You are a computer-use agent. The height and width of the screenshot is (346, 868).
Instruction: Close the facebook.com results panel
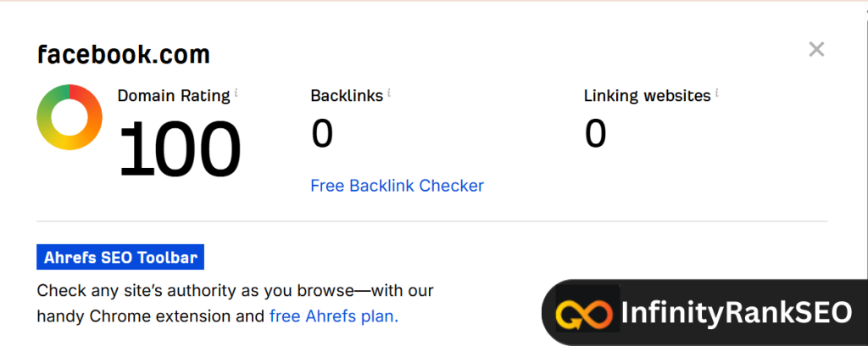[816, 50]
